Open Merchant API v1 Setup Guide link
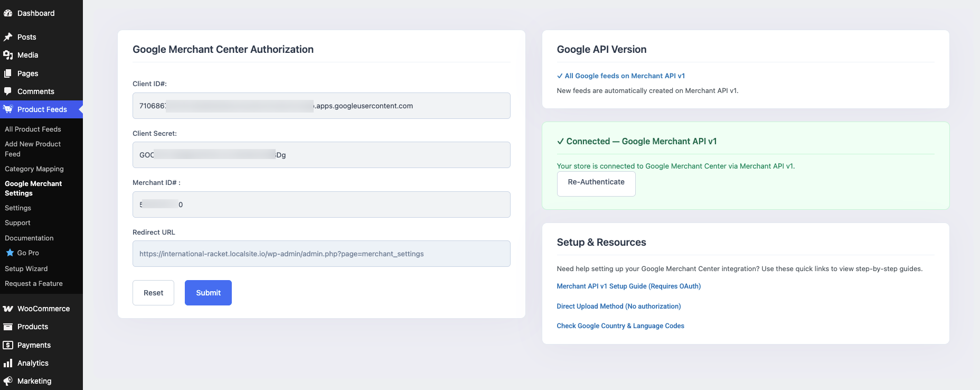This screenshot has height=390, width=980. (x=628, y=286)
